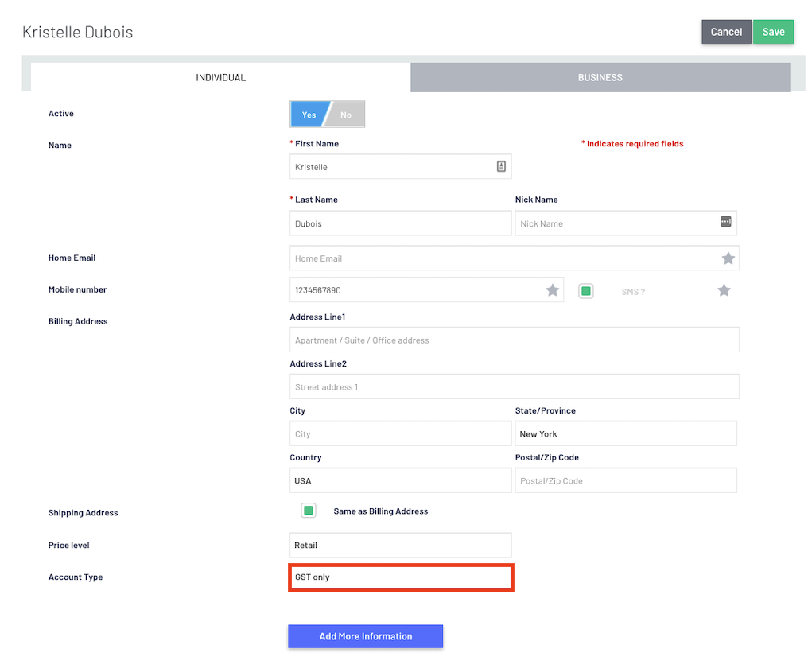The image size is (808, 672).
Task: Click the keyboard icon in Nick Name field
Action: (725, 222)
